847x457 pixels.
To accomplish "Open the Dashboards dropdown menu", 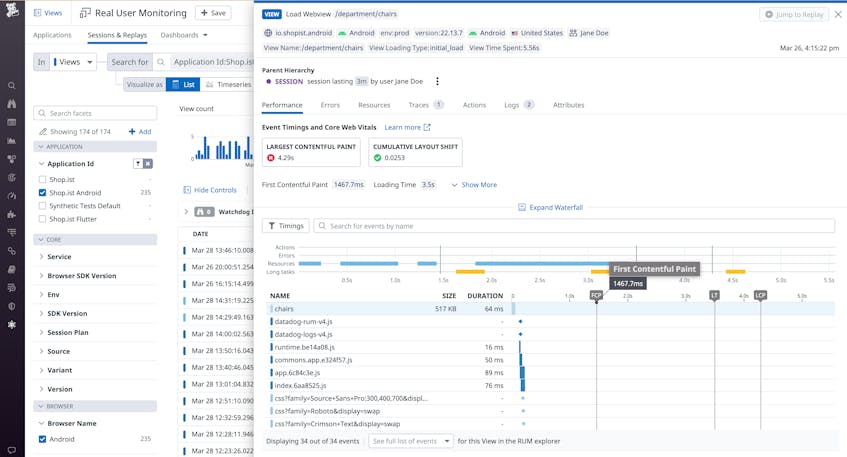I will pos(184,35).
